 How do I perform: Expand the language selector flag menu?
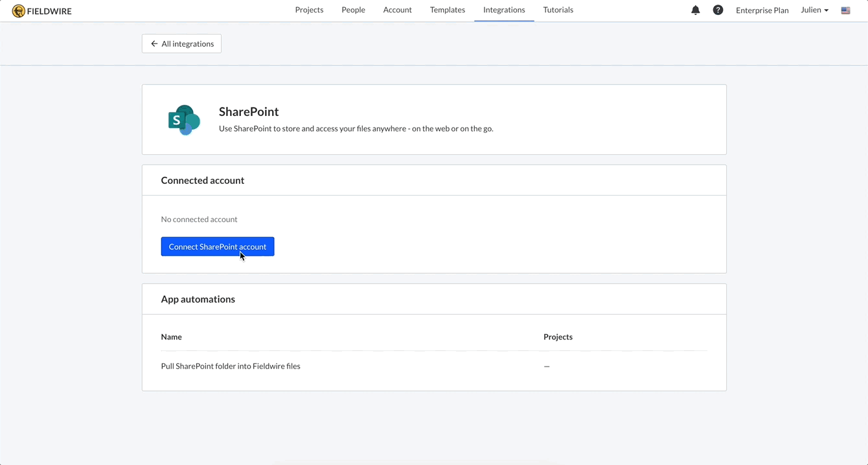click(845, 10)
